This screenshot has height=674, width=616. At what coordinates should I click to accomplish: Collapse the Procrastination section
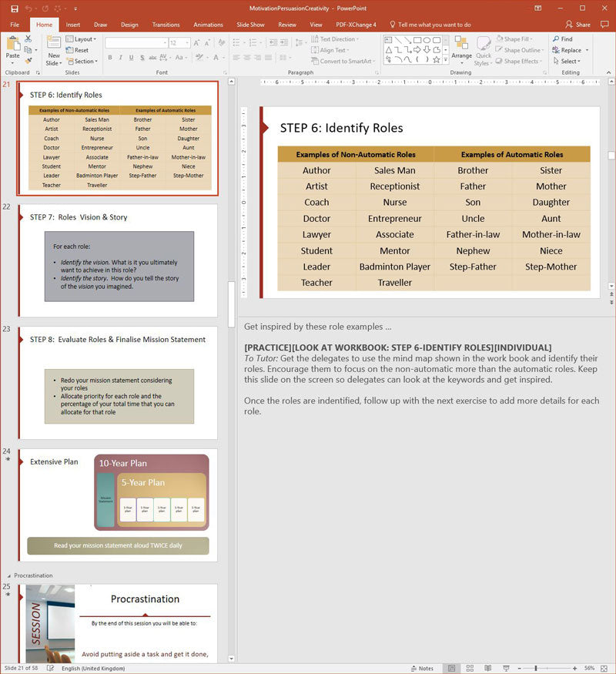point(9,575)
